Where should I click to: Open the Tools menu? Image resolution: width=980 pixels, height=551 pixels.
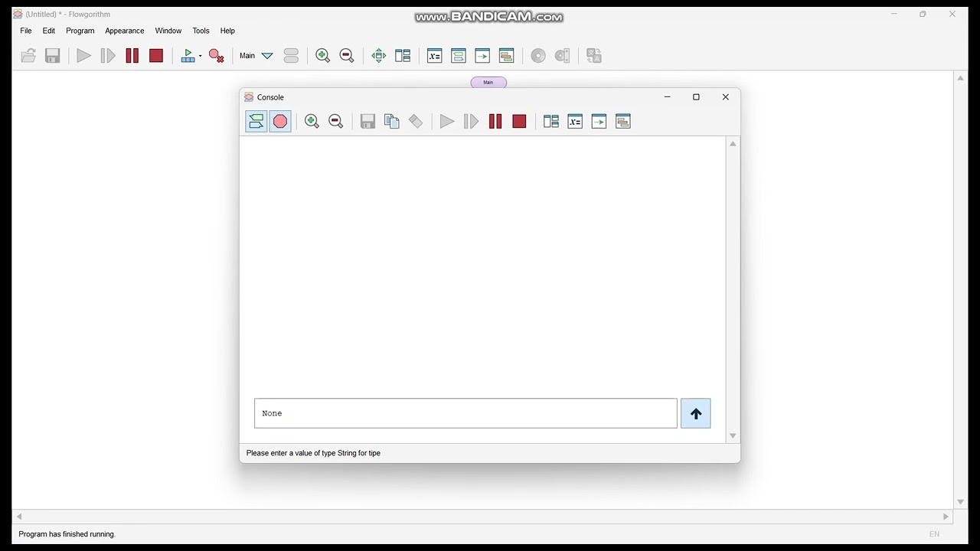(x=201, y=31)
